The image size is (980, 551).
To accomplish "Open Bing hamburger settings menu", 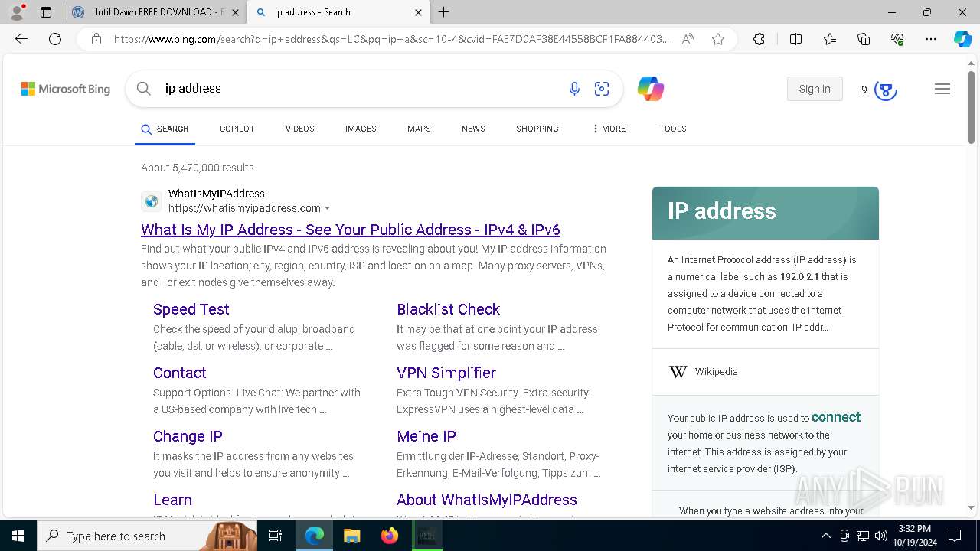I will pos(942,89).
